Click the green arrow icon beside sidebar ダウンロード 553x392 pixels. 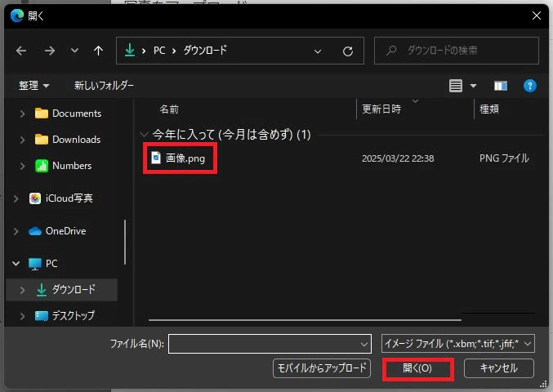(x=42, y=290)
